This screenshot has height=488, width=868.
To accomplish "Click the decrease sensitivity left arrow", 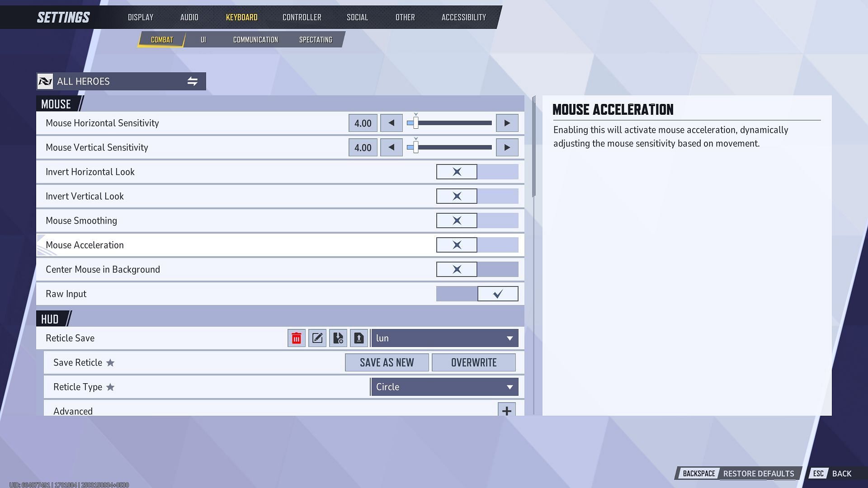I will coord(391,123).
